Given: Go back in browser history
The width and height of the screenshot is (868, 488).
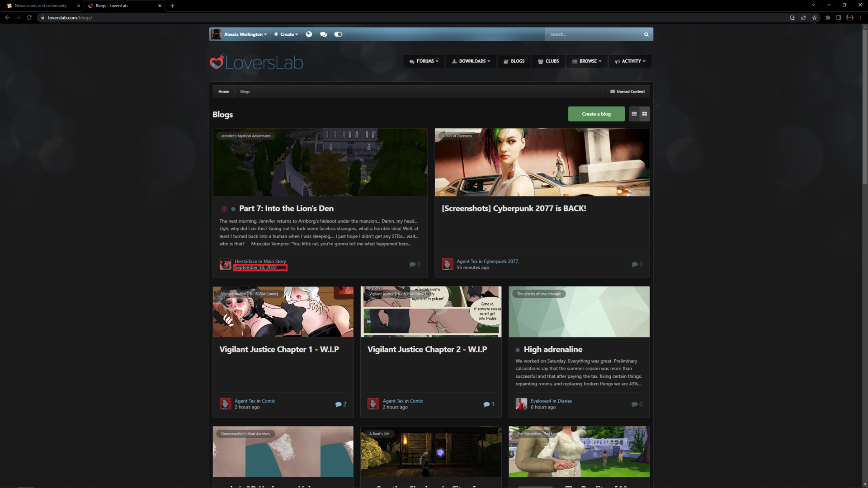Looking at the screenshot, I should tap(7, 18).
